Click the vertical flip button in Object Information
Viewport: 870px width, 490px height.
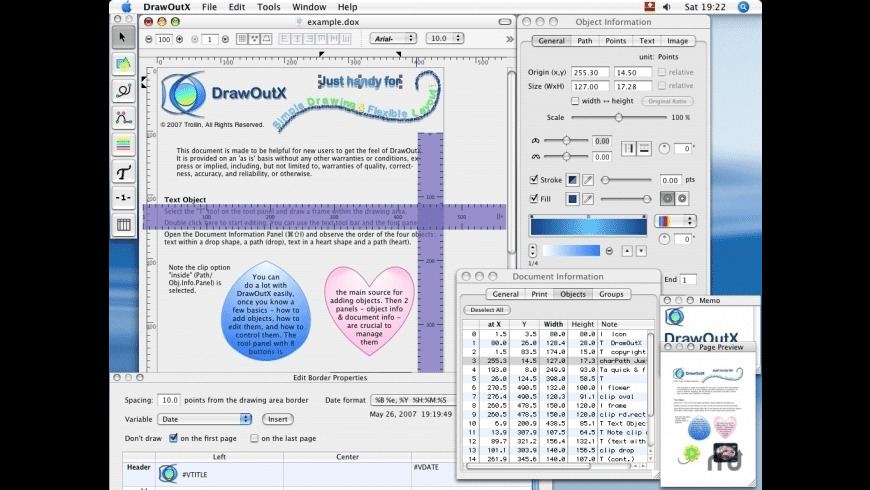[644, 149]
